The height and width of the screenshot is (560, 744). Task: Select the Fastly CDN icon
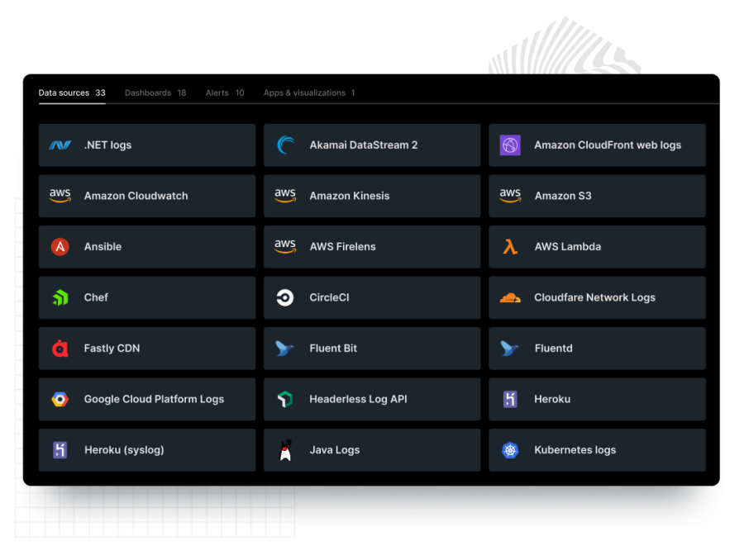60,348
